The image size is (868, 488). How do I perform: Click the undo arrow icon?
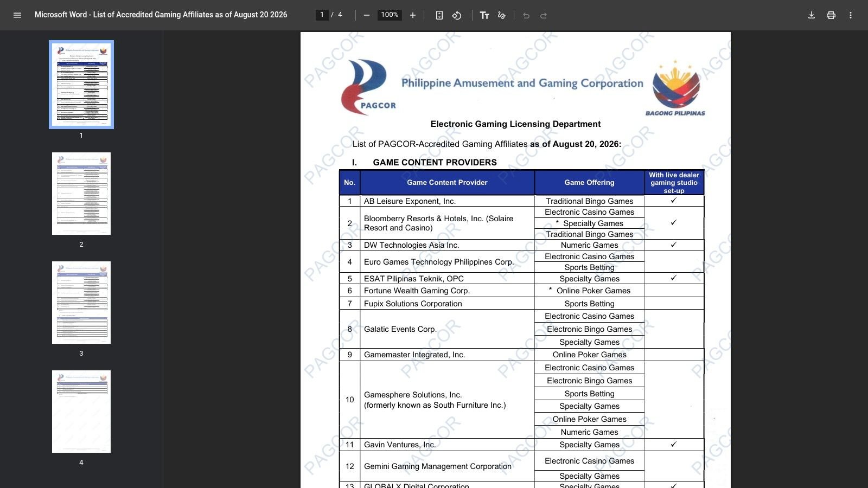click(526, 15)
